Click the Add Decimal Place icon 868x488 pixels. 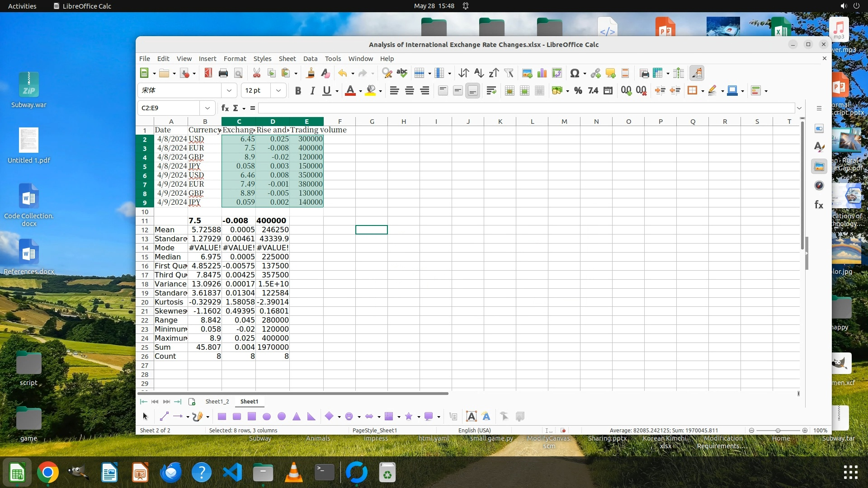tap(626, 91)
